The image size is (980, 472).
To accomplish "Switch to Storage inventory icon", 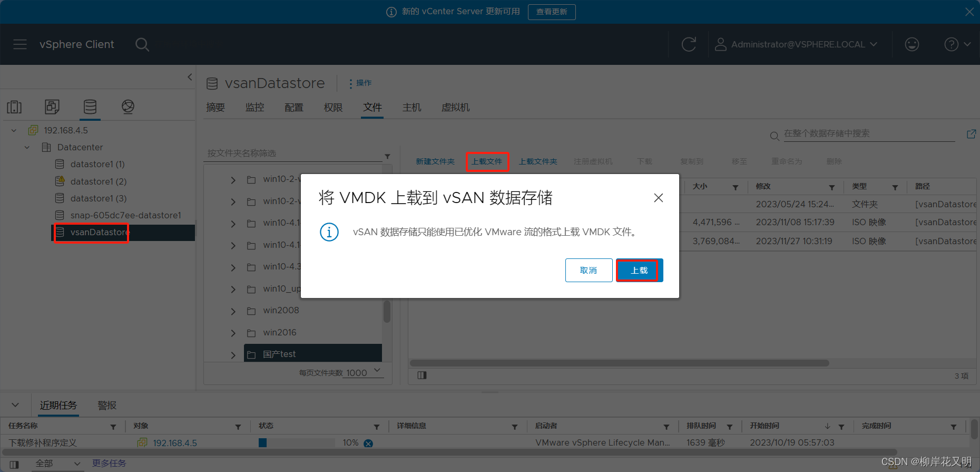I will click(90, 107).
